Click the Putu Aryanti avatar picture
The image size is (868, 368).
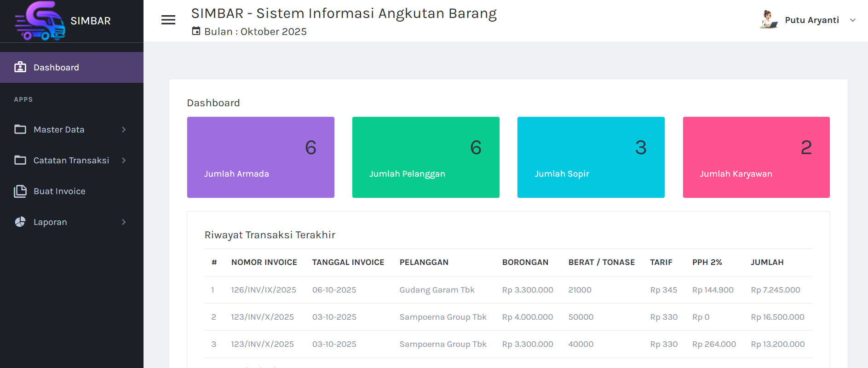point(768,20)
